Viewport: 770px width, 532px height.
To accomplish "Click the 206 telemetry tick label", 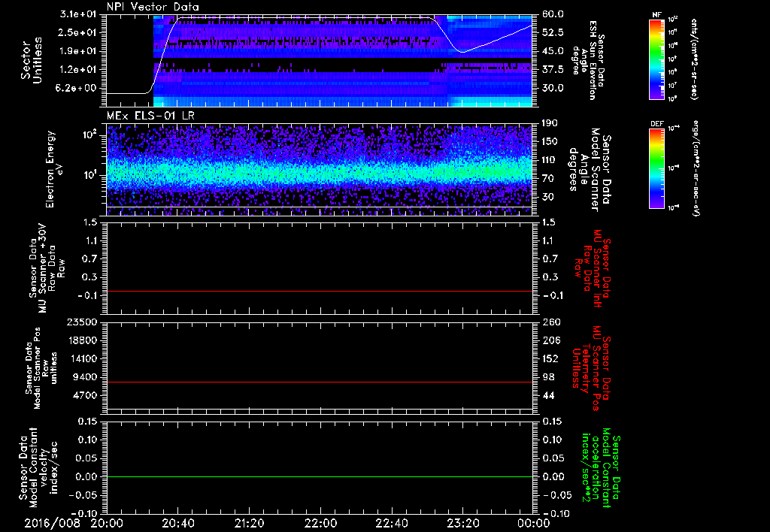I will click(x=550, y=340).
